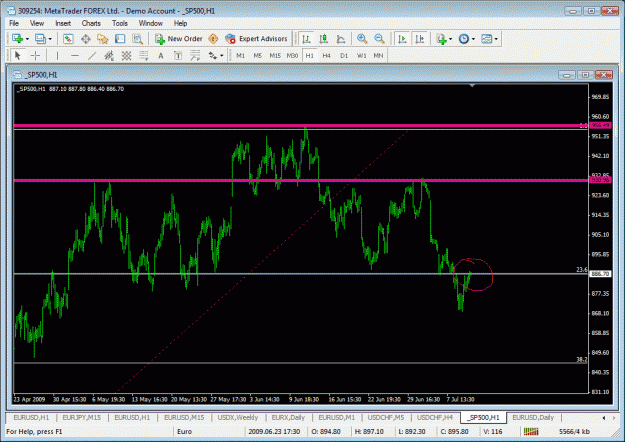This screenshot has width=625, height=442.
Task: Open the Navigator folder-star icon
Action: point(102,39)
